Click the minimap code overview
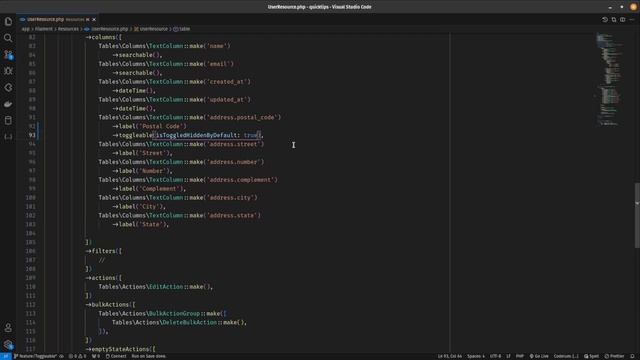Viewport: 640px width, 360px height. [x=609, y=80]
